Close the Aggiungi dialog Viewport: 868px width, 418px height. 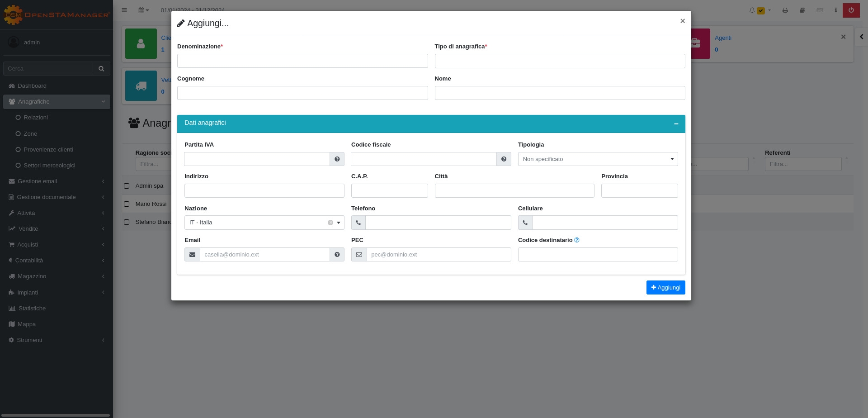(682, 21)
